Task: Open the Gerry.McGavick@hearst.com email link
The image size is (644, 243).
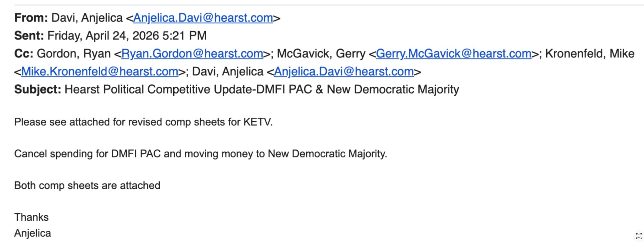Action: point(453,54)
